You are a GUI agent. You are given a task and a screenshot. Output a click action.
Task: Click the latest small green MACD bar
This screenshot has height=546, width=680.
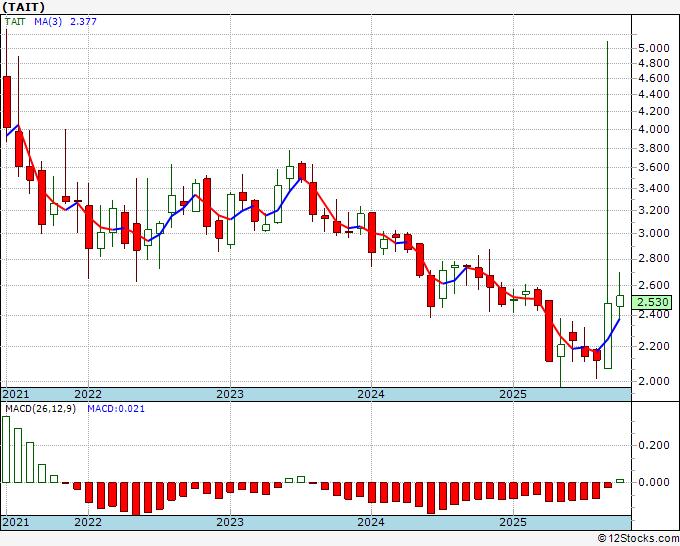620,481
